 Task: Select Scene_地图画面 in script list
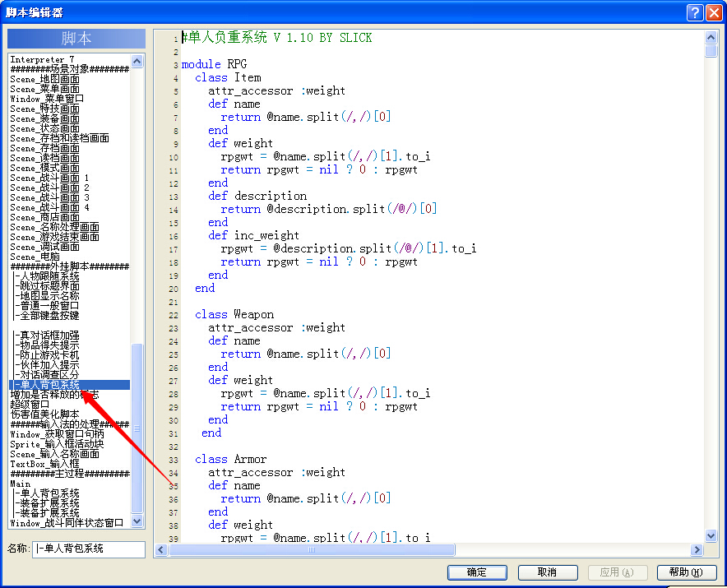[44, 79]
